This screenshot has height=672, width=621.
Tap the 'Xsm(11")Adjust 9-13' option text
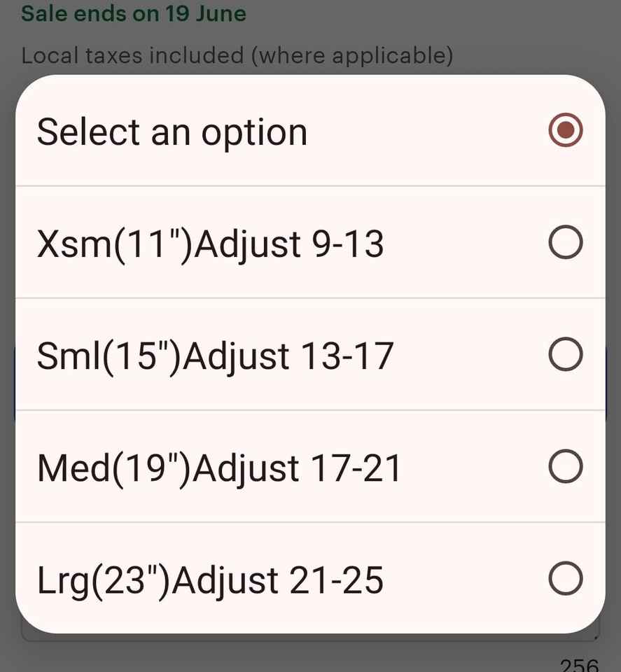click(x=210, y=244)
